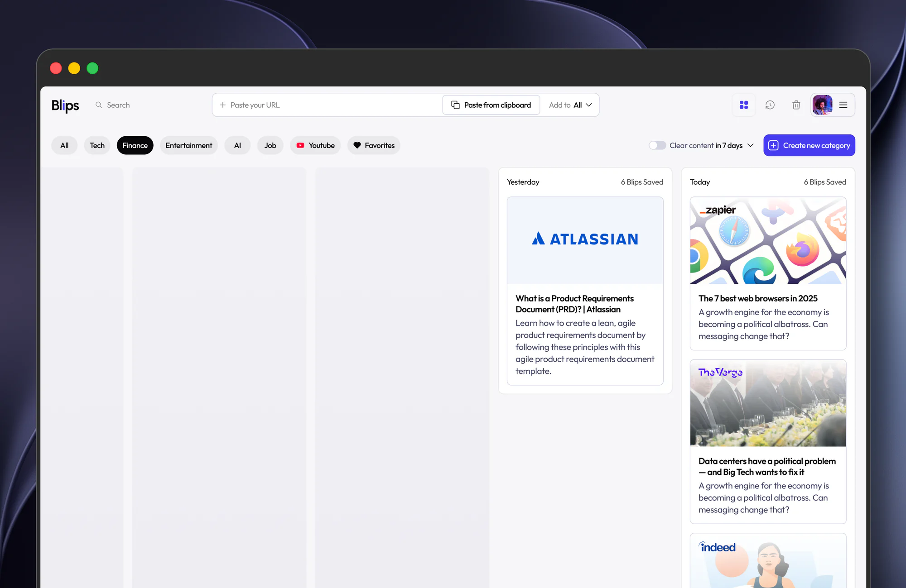The height and width of the screenshot is (588, 906).
Task: Click the green window zoom button
Action: [92, 68]
